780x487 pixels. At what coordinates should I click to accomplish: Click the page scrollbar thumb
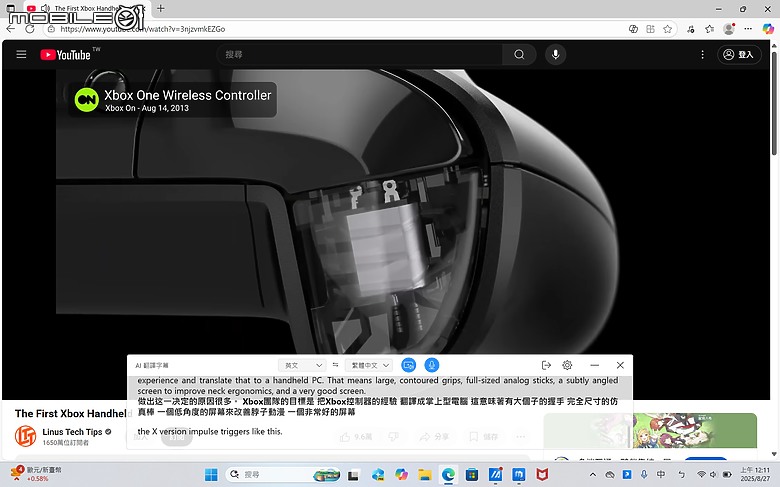coord(774,102)
